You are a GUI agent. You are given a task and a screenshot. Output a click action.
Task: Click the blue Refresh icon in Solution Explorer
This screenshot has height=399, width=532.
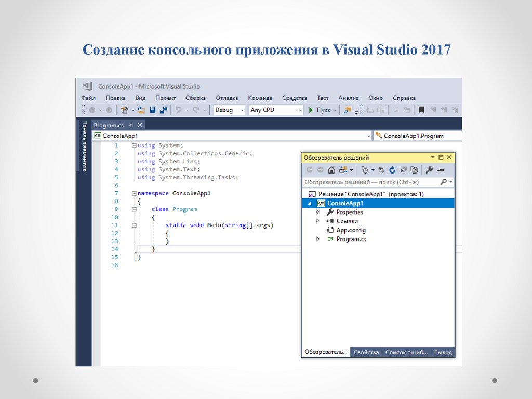[392, 170]
